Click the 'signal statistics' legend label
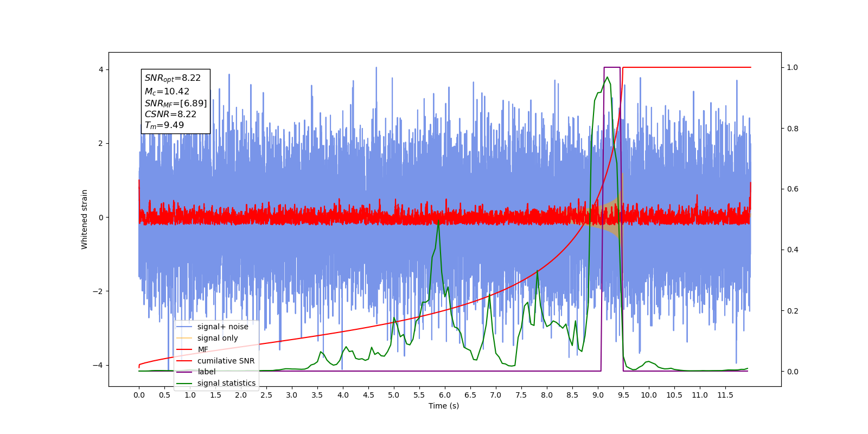Viewport: 868px width, 434px height. [226, 383]
